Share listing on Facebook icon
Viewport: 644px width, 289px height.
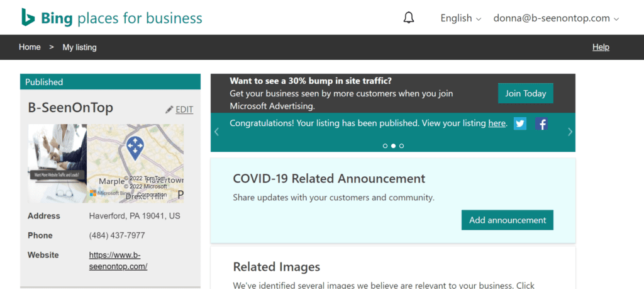pyautogui.click(x=541, y=123)
